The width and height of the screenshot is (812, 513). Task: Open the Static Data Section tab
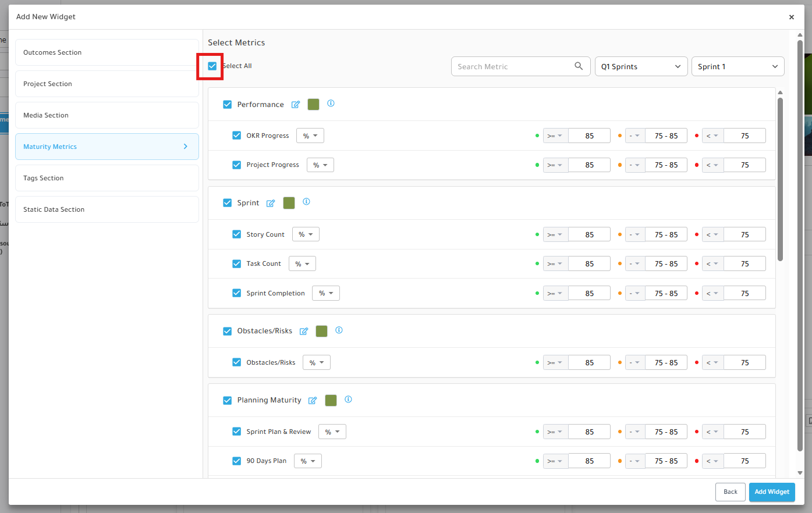[107, 209]
